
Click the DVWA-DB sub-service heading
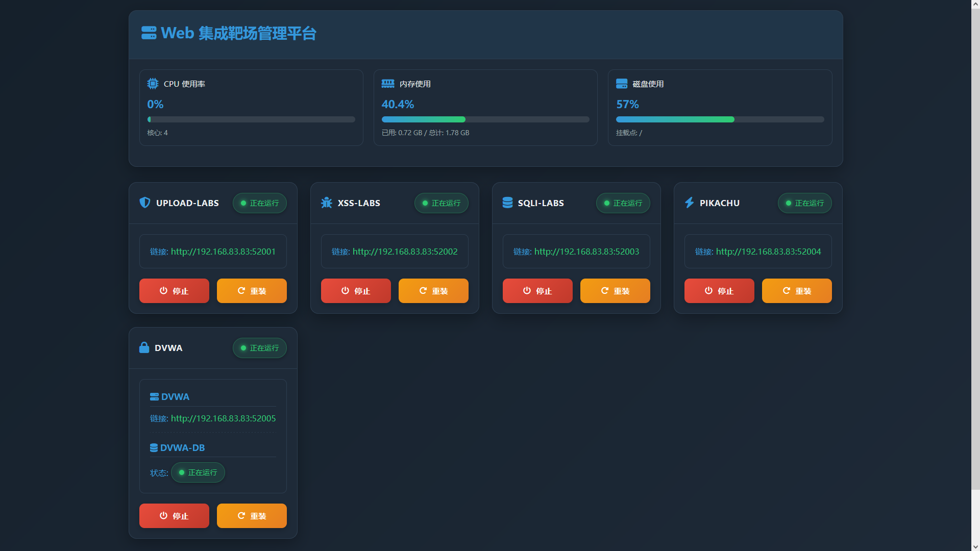coord(182,448)
